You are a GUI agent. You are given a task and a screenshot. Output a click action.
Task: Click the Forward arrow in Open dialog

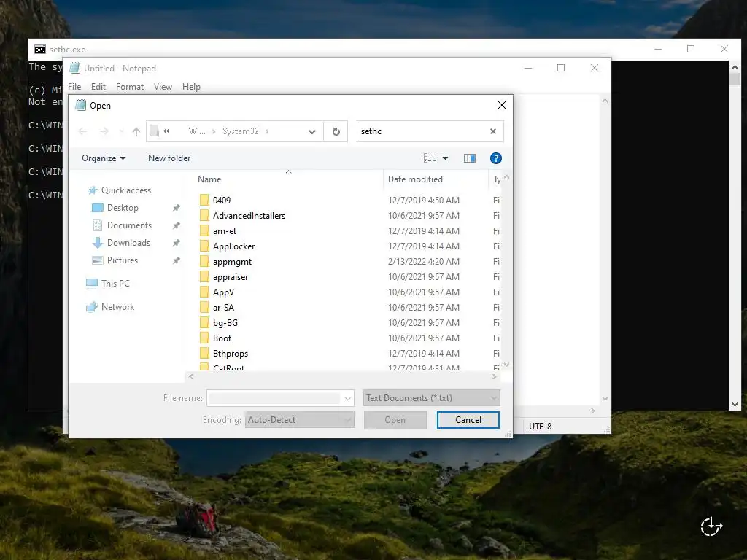[x=104, y=131]
